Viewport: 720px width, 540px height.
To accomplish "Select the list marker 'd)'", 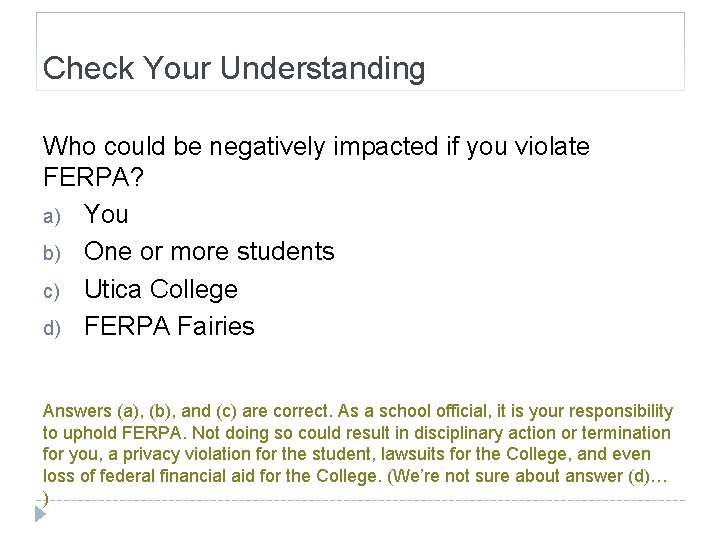I will pos(52,328).
